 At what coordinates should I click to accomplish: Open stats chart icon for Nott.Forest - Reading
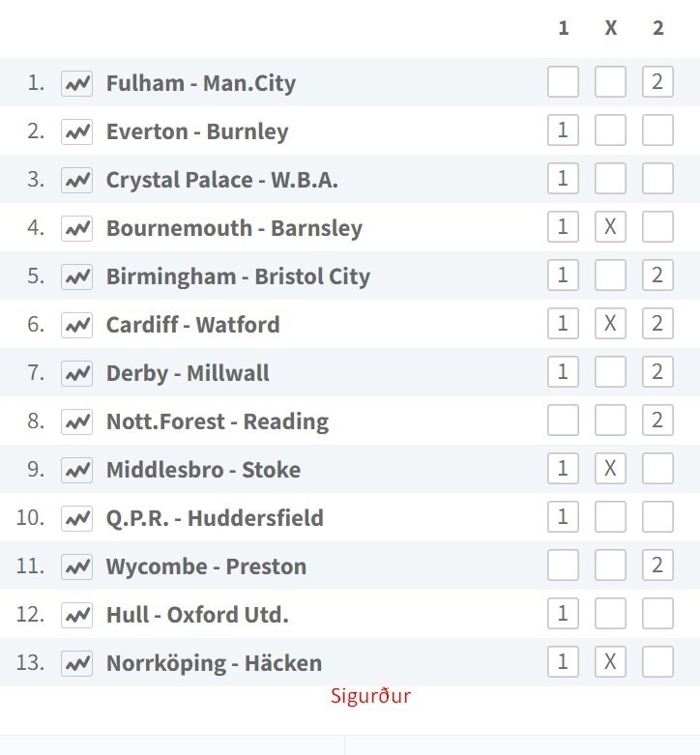76,421
